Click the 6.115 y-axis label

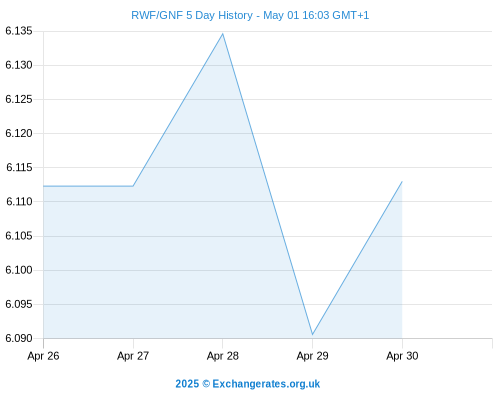[19, 167]
